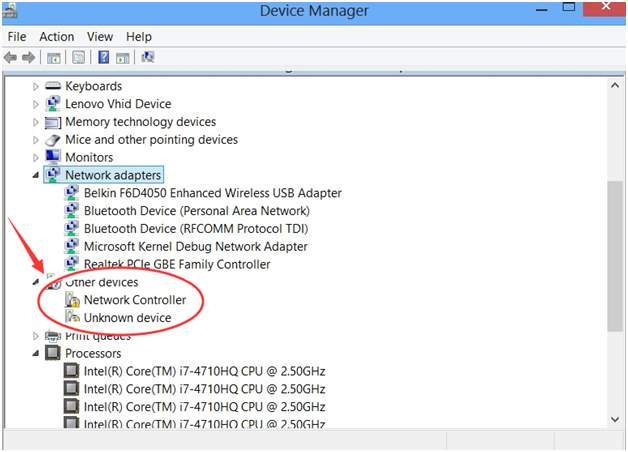Collapse the Processors category
This screenshot has width=628, height=452.
click(x=38, y=354)
